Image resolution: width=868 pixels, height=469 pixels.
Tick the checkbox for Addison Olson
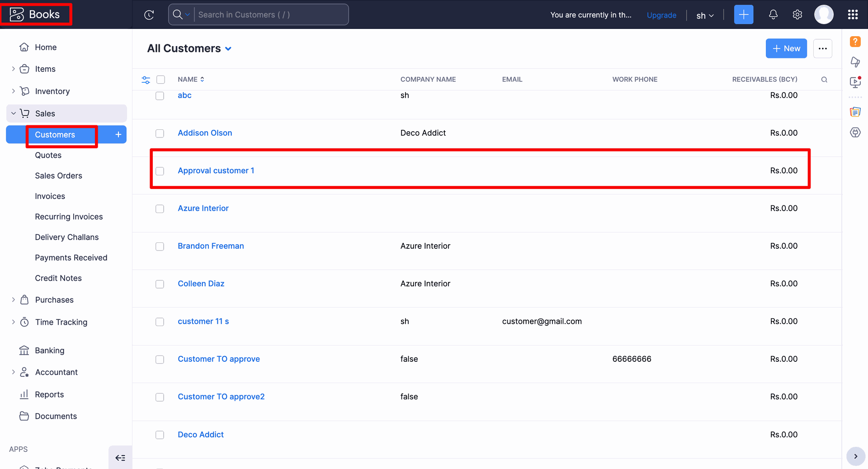[x=160, y=133]
